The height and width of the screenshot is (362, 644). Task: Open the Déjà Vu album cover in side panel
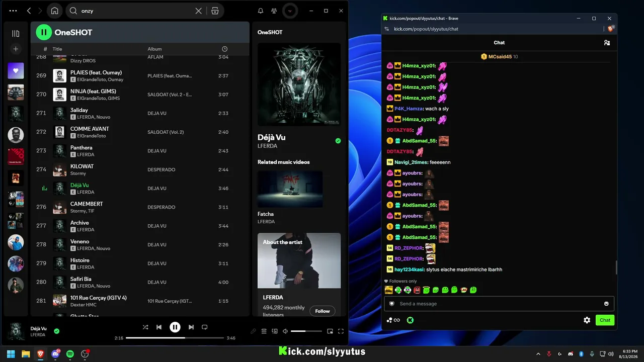coord(299,84)
